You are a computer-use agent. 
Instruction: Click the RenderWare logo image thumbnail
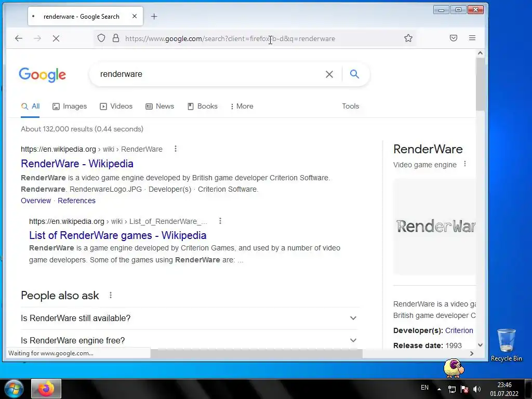coord(435,227)
